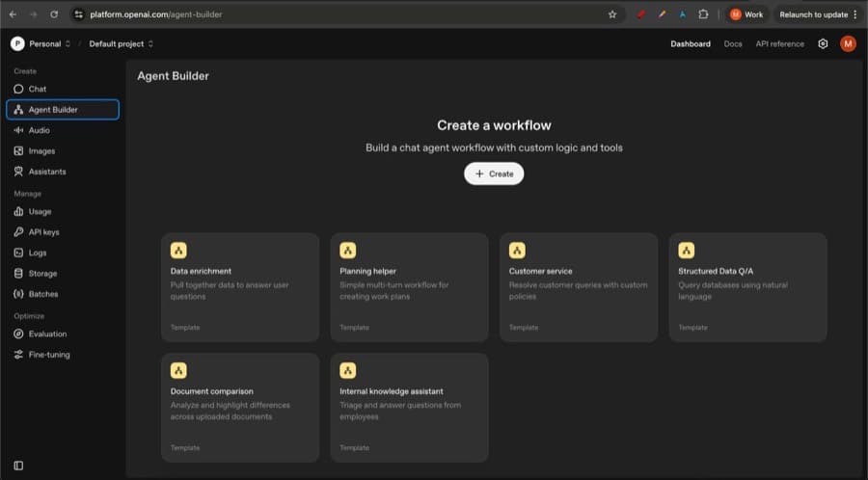Open the Audio section icon
This screenshot has height=480, width=868.
click(18, 130)
